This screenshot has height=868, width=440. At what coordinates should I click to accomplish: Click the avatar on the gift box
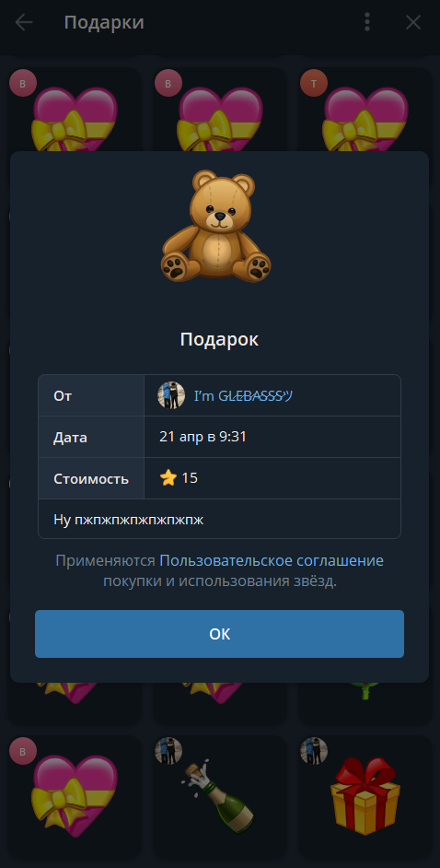click(x=314, y=751)
